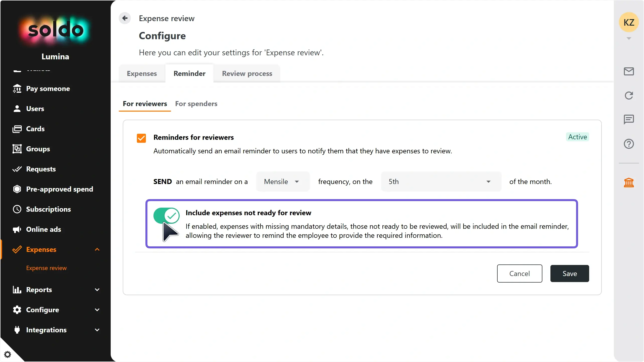Screen dimensions: 644x362
Task: Select the For spenders sub-tab
Action: click(x=196, y=104)
